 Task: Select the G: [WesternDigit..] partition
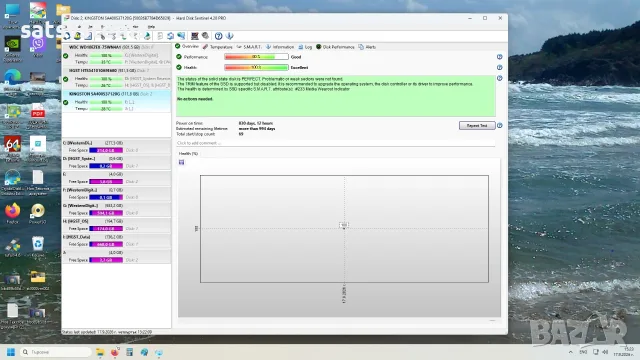tap(116, 209)
